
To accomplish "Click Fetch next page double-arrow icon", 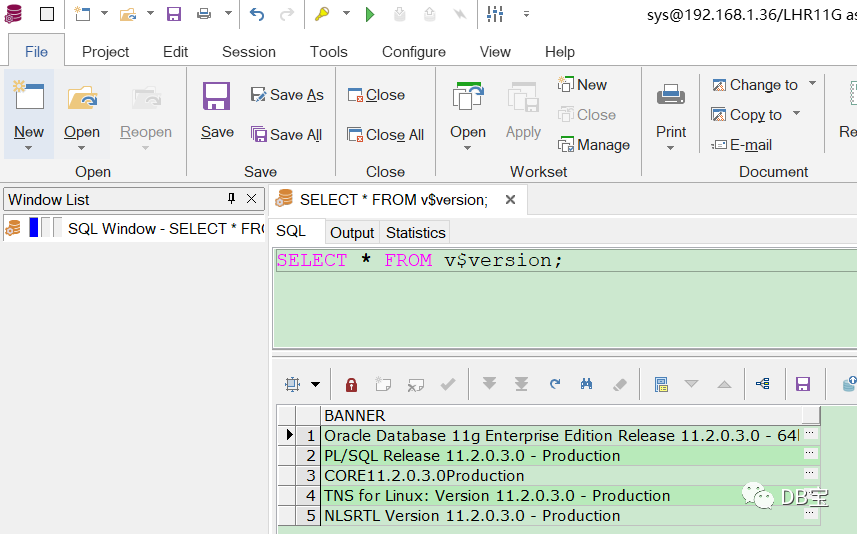I will 489,384.
